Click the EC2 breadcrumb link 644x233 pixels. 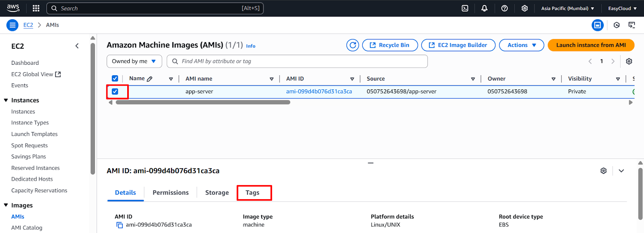pyautogui.click(x=28, y=25)
